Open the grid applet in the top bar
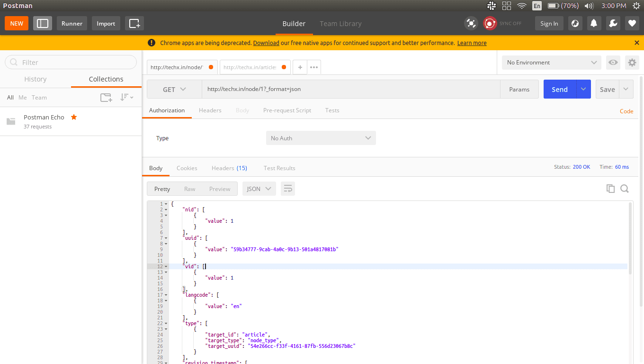 [x=507, y=6]
